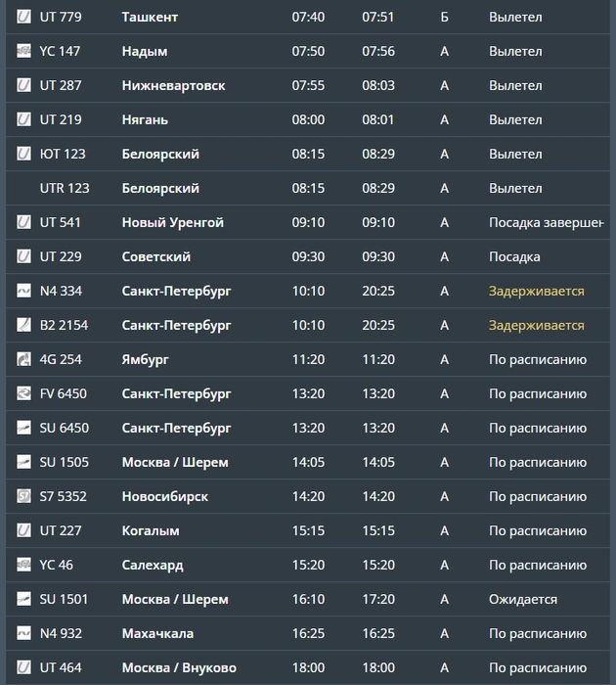This screenshot has height=685, width=616.
Task: Click destination Когалым
Action: click(x=151, y=530)
